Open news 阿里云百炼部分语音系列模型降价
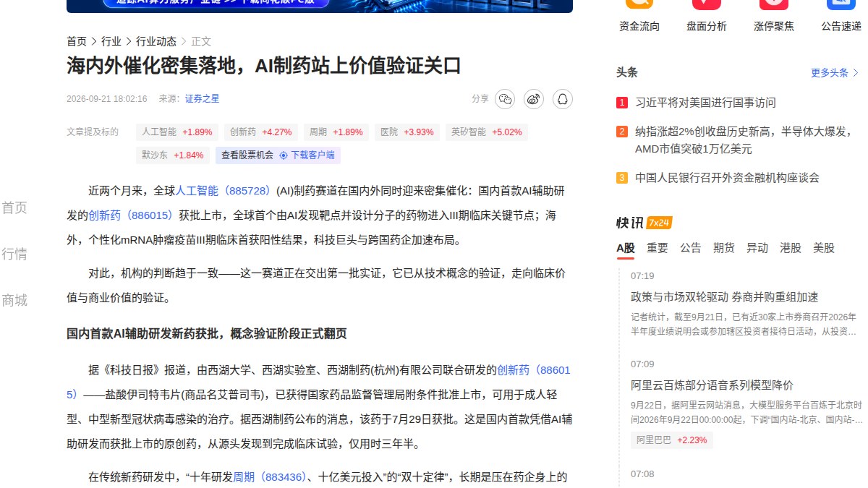The height and width of the screenshot is (488, 868). tap(712, 385)
